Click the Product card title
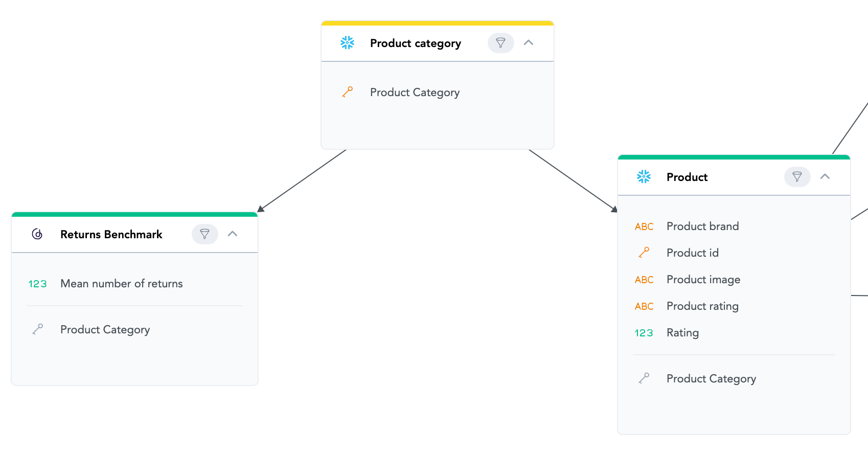The image size is (868, 455). point(687,177)
